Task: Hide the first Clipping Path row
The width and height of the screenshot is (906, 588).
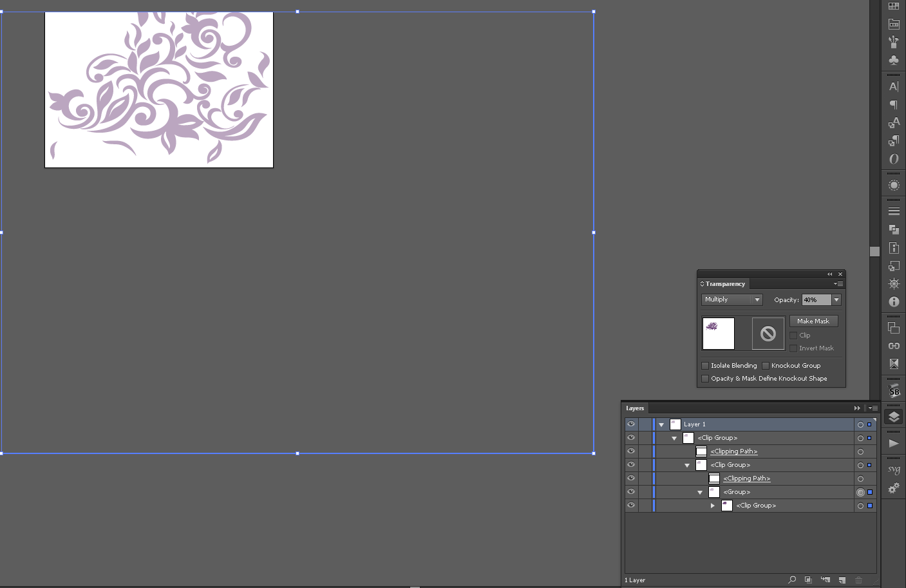Action: tap(631, 451)
